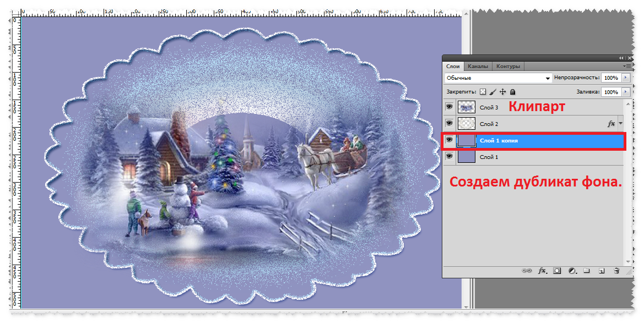Image resolution: width=644 pixels, height=324 pixels.
Task: Add a layer mask via mask icon
Action: (x=557, y=271)
